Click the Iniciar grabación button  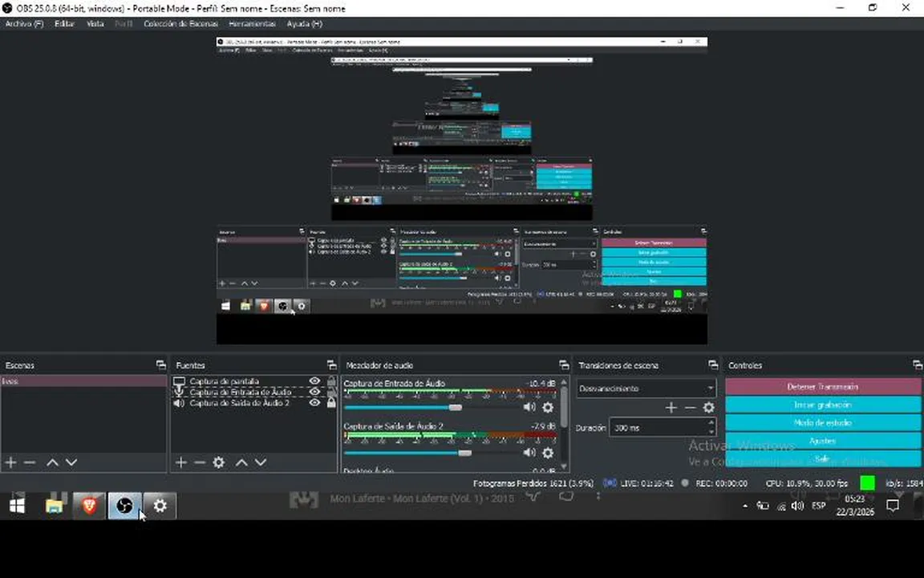point(823,405)
